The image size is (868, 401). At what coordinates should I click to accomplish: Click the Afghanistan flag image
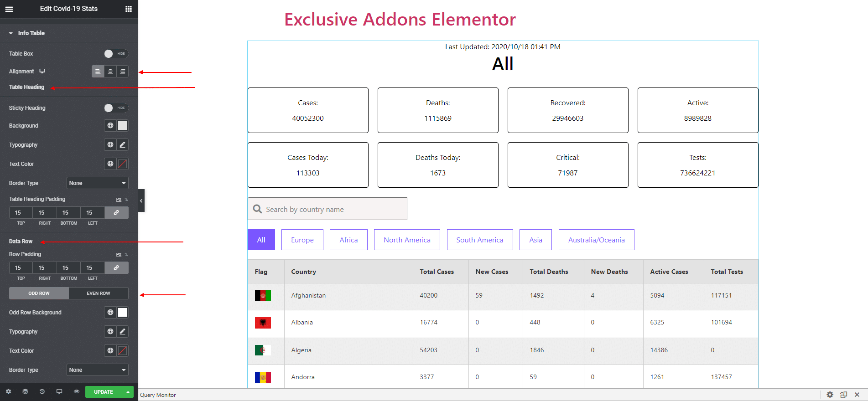pyautogui.click(x=263, y=296)
